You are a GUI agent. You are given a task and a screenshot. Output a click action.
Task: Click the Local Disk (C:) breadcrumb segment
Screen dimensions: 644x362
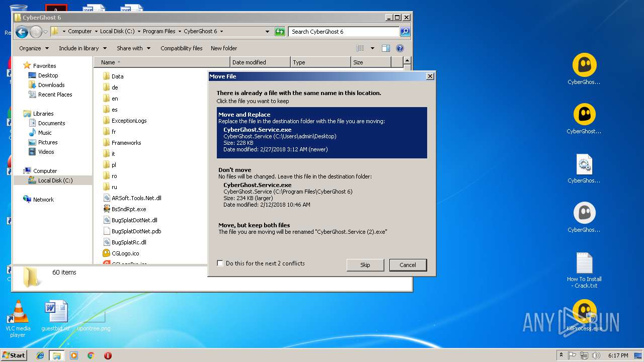point(117,31)
